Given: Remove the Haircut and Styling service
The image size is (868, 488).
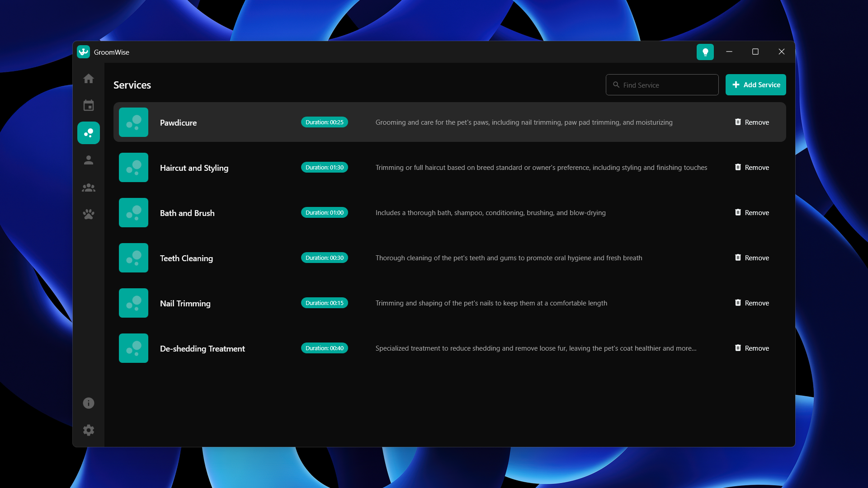Looking at the screenshot, I should (752, 168).
